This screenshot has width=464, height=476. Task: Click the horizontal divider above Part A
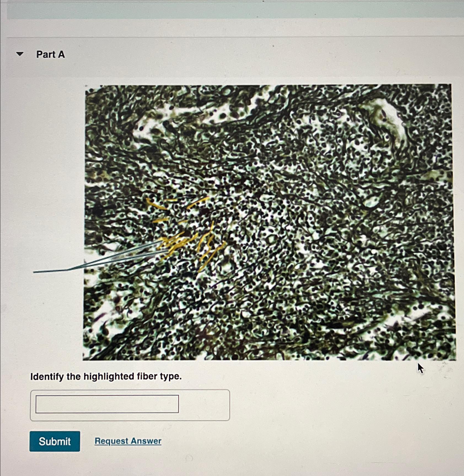click(234, 37)
